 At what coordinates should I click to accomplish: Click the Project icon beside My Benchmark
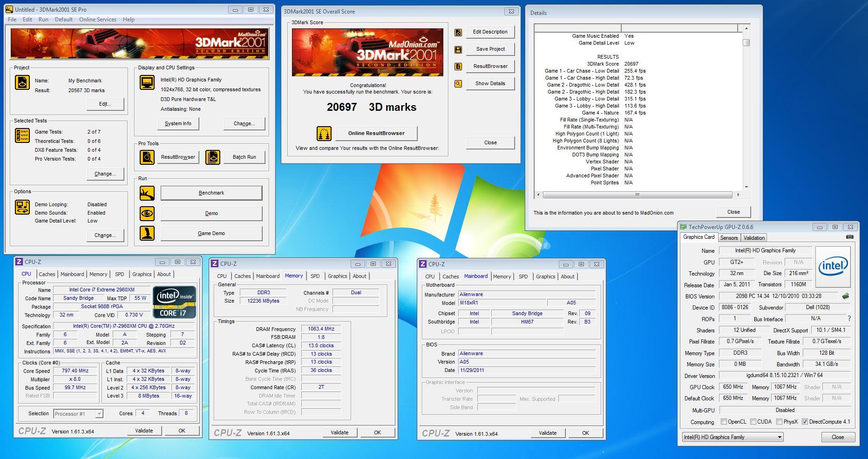pyautogui.click(x=22, y=82)
